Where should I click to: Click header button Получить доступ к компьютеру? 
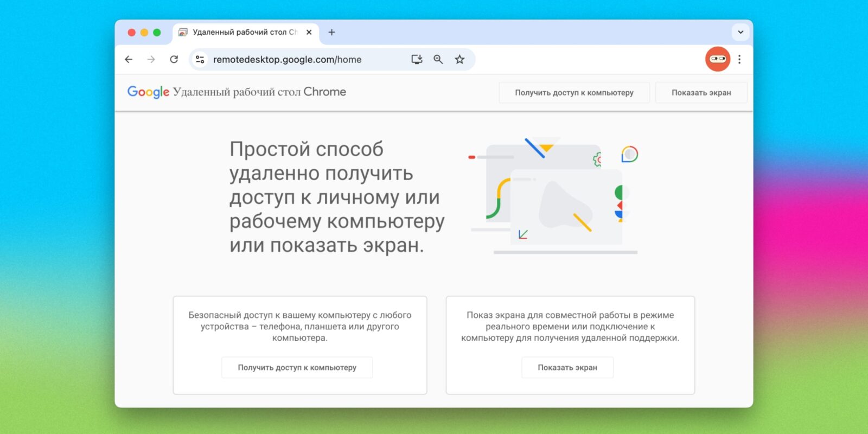tap(574, 93)
